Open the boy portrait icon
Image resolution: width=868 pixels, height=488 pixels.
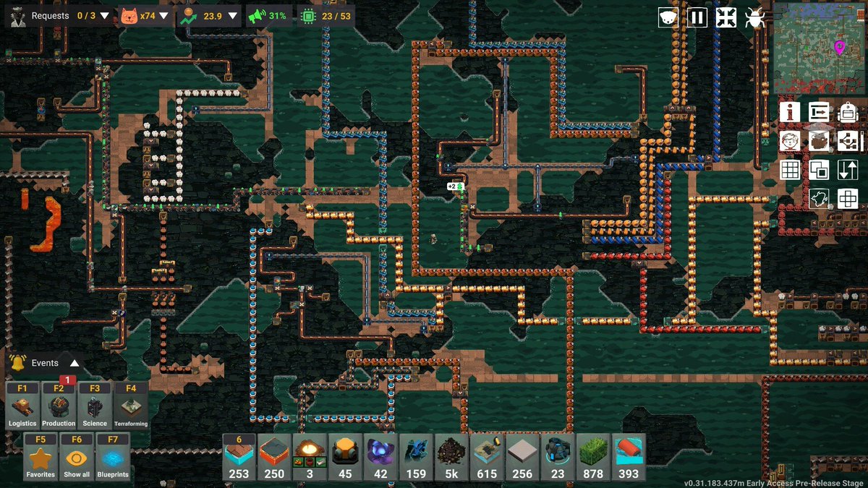tap(790, 141)
